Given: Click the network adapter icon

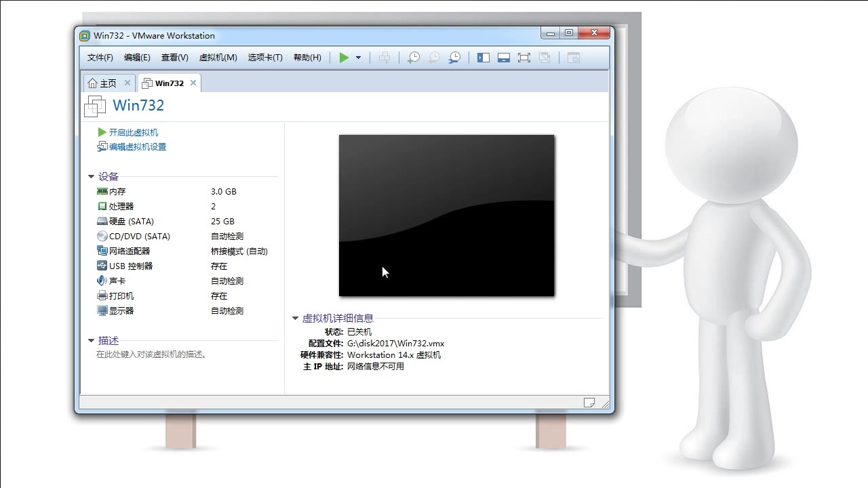Looking at the screenshot, I should coord(102,251).
